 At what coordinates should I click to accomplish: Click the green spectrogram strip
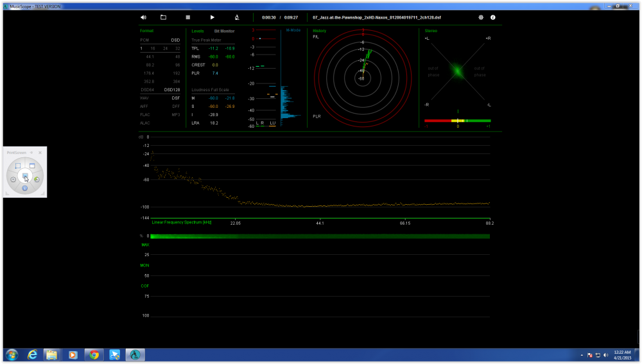pos(320,236)
